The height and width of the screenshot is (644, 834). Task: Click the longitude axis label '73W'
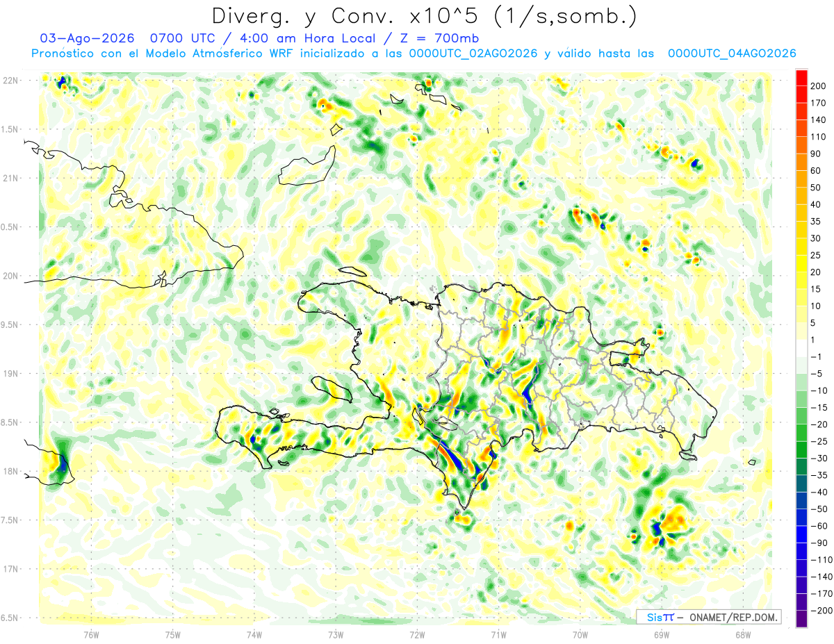336,635
